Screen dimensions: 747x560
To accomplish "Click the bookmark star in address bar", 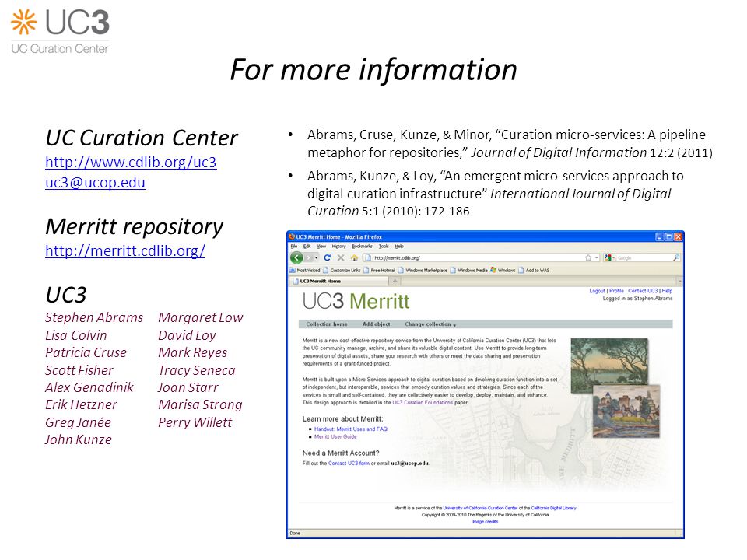I will click(588, 257).
